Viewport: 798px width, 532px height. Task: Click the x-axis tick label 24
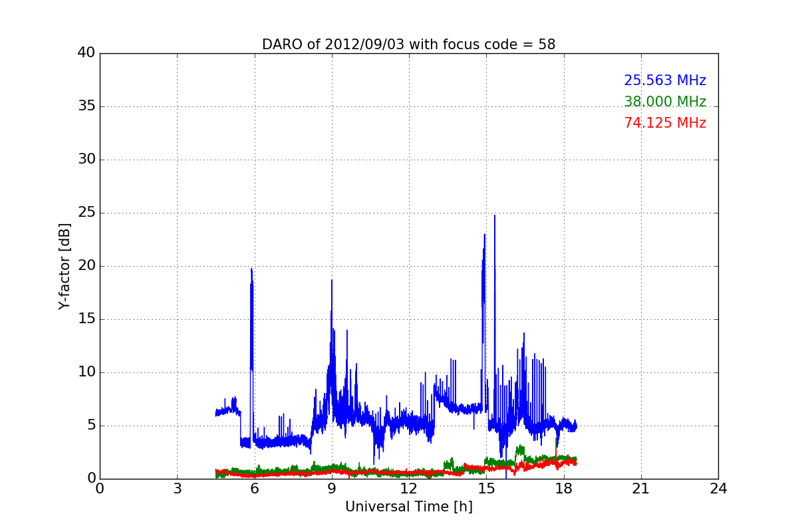point(718,488)
